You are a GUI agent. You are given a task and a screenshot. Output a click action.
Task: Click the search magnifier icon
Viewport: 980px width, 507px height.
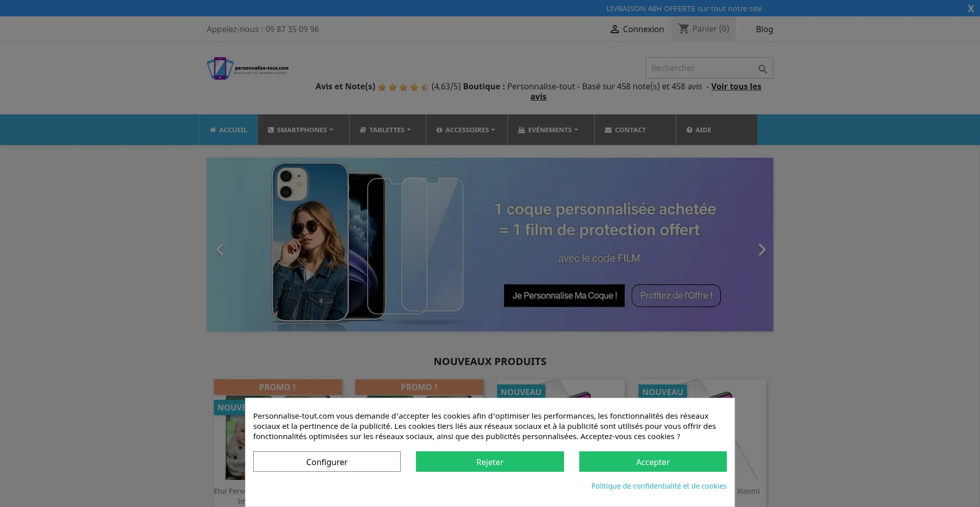763,69
